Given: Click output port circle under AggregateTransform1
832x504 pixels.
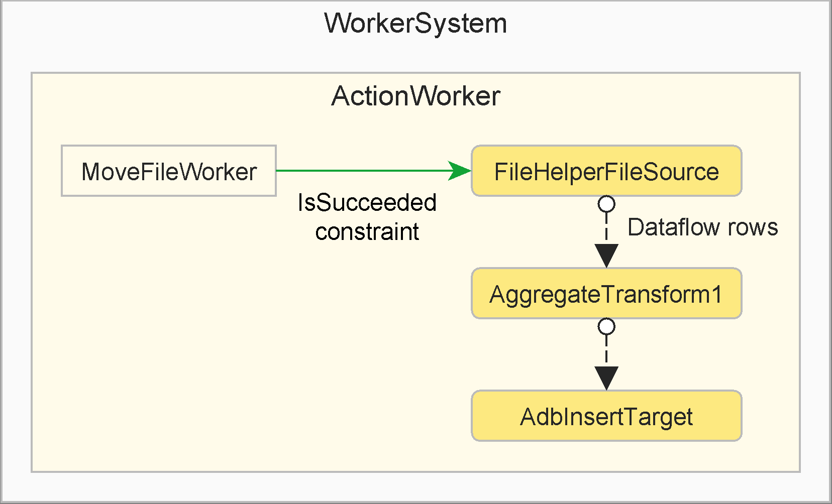Looking at the screenshot, I should pos(606,327).
